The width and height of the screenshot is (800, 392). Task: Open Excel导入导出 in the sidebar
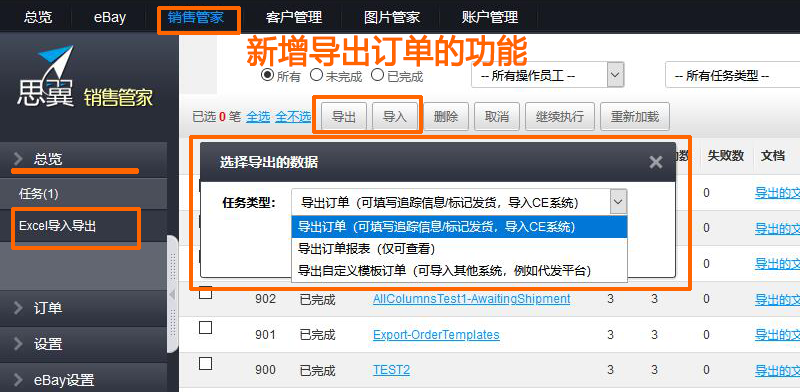click(x=83, y=226)
